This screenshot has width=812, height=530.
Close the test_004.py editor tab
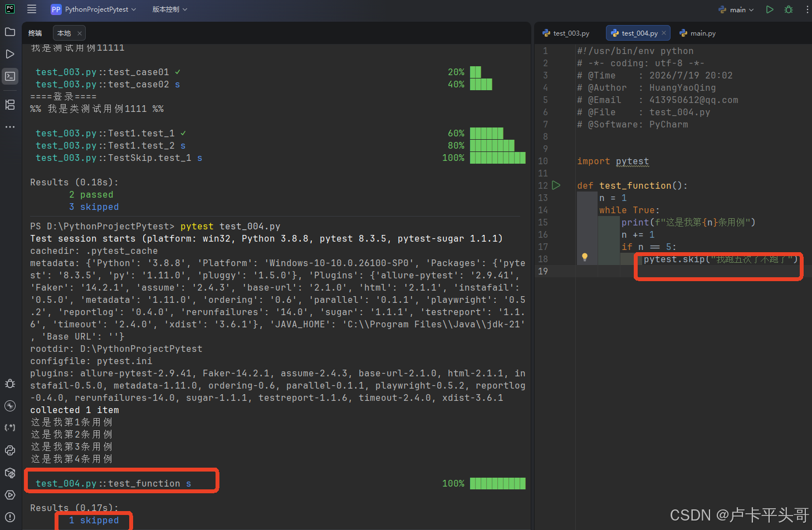coord(664,33)
